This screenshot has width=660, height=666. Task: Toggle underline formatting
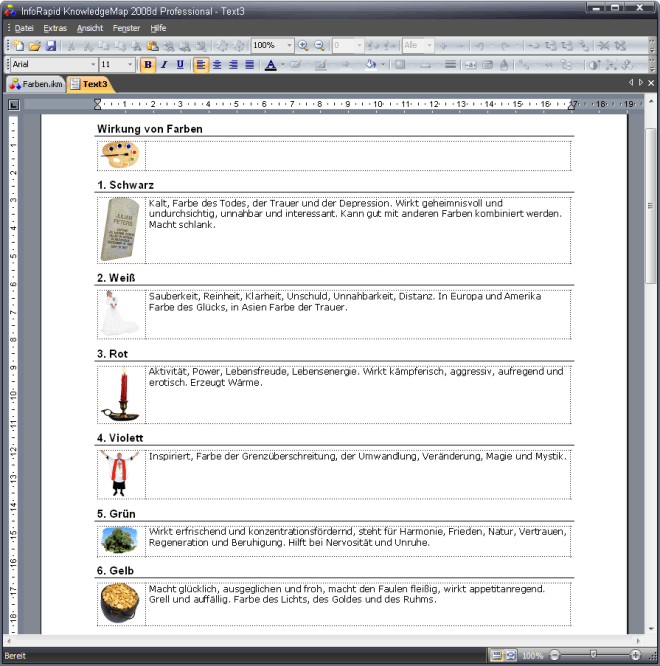click(x=180, y=65)
